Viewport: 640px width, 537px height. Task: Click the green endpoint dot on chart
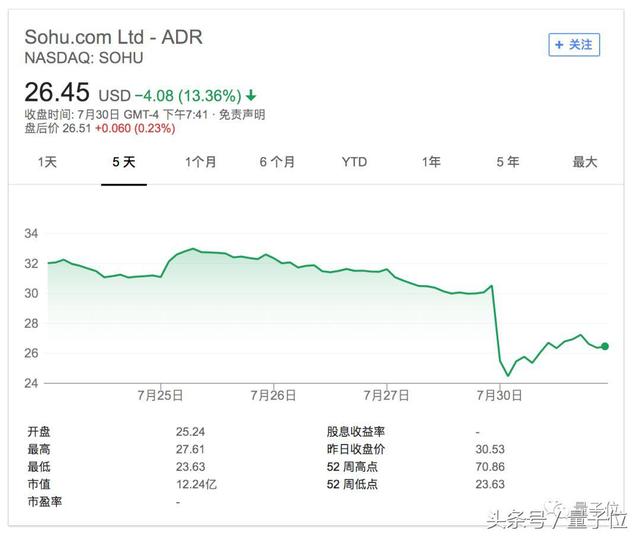tap(605, 346)
